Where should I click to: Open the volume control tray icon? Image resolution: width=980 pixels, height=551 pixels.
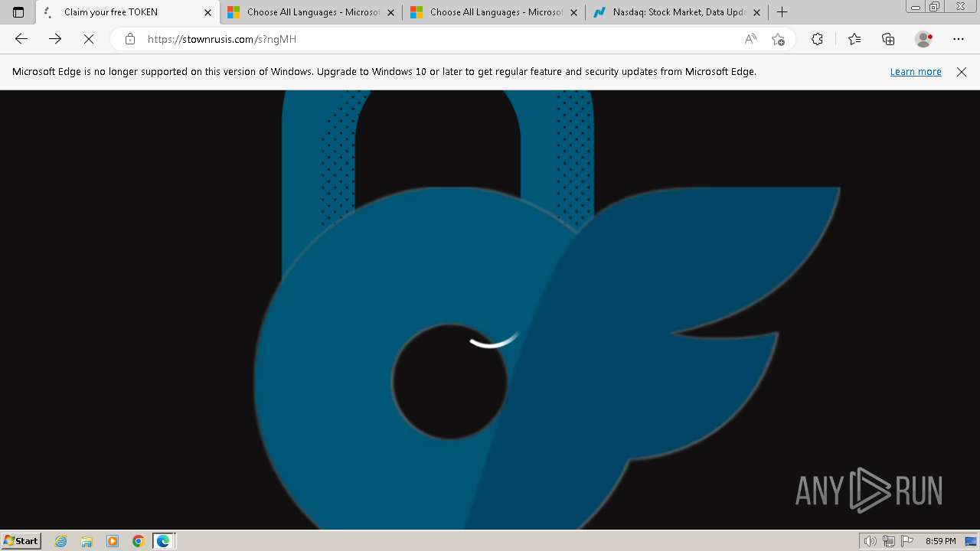tap(871, 541)
